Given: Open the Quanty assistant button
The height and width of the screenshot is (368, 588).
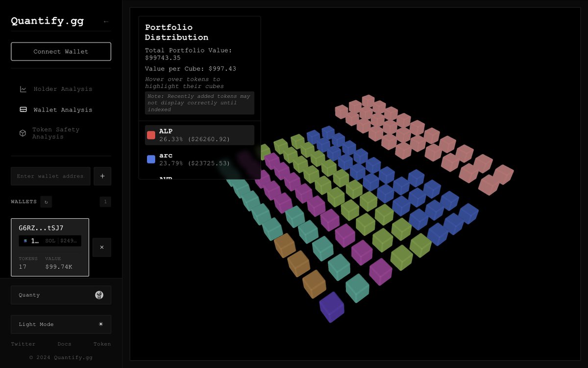Looking at the screenshot, I should click(x=61, y=295).
